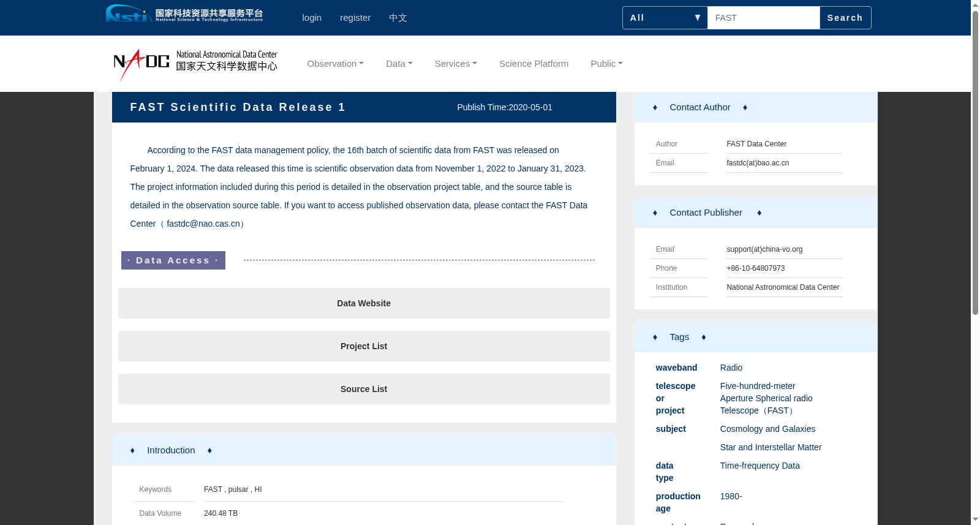The width and height of the screenshot is (980, 525).
Task: Click the phone number +86-10-64807973
Action: point(756,268)
